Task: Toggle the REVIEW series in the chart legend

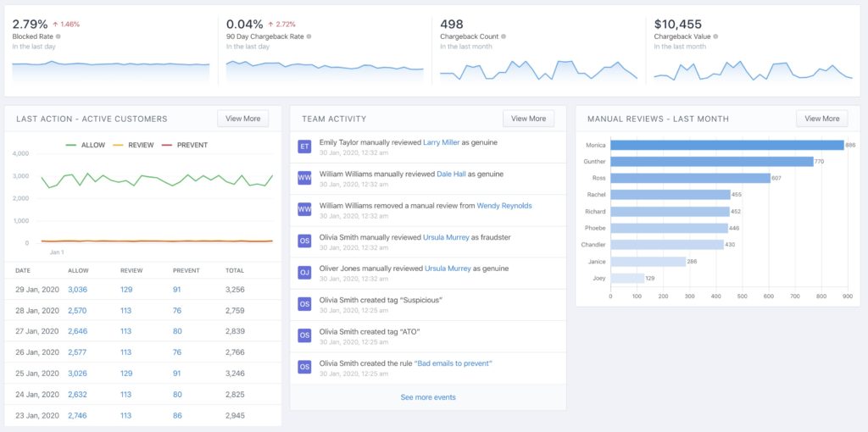Action: pos(133,145)
